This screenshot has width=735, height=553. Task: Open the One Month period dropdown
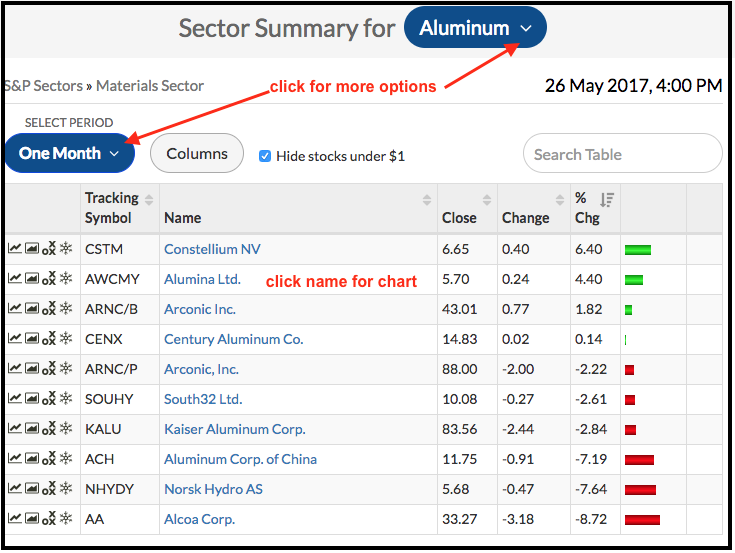click(69, 154)
